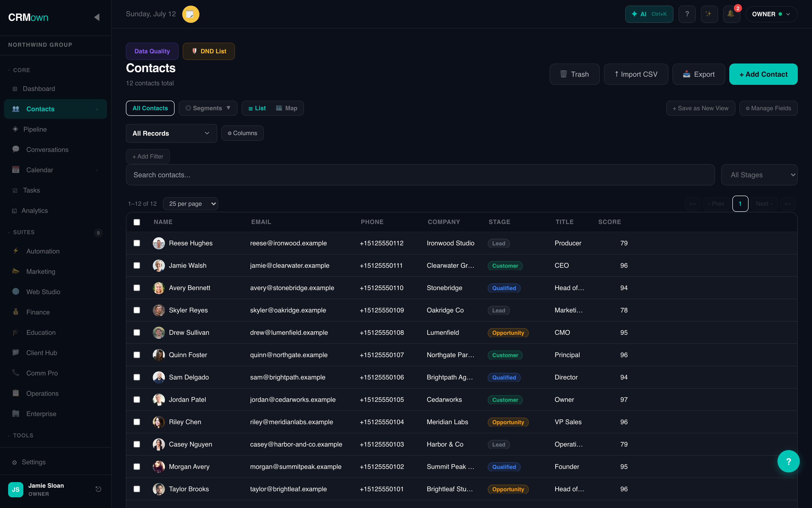Open the Education suite
The height and width of the screenshot is (508, 812).
pyautogui.click(x=55, y=333)
